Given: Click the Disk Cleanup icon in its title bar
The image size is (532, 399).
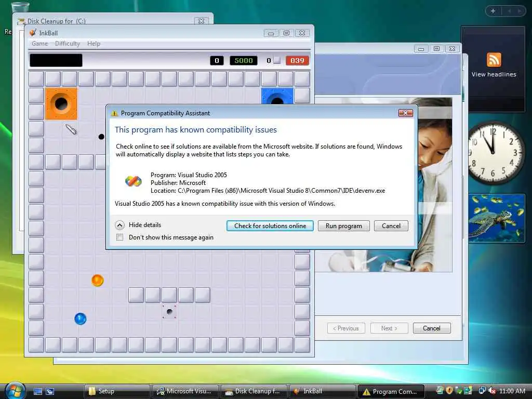Looking at the screenshot, I should [x=21, y=21].
